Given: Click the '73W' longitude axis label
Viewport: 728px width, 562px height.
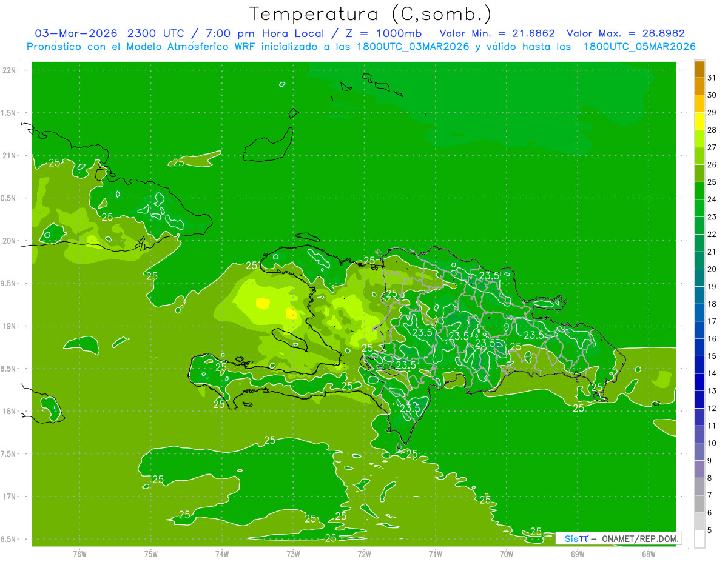Looking at the screenshot, I should coord(293,554).
